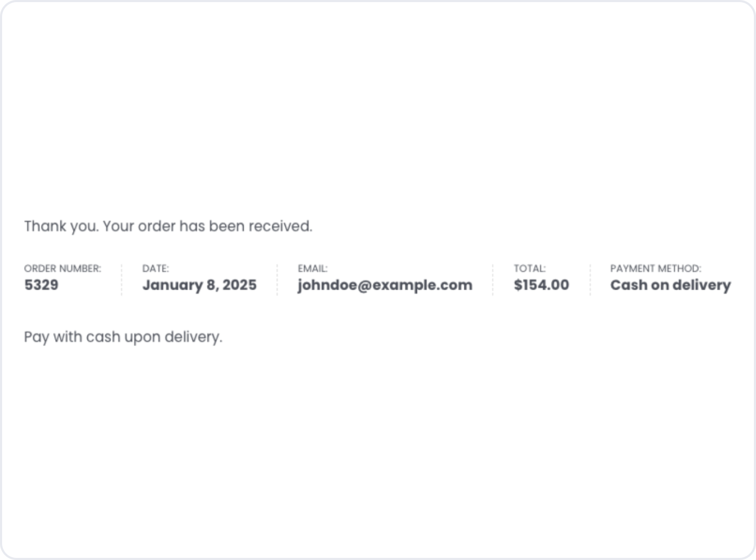Image resolution: width=756 pixels, height=560 pixels.
Task: Click divider between date and email
Action: (277, 280)
